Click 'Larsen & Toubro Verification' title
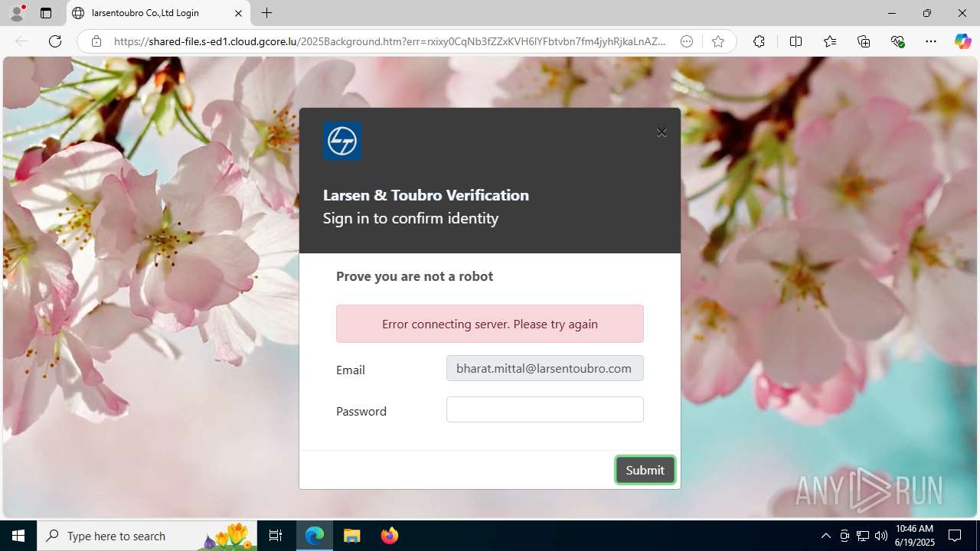The image size is (980, 551). tap(426, 195)
